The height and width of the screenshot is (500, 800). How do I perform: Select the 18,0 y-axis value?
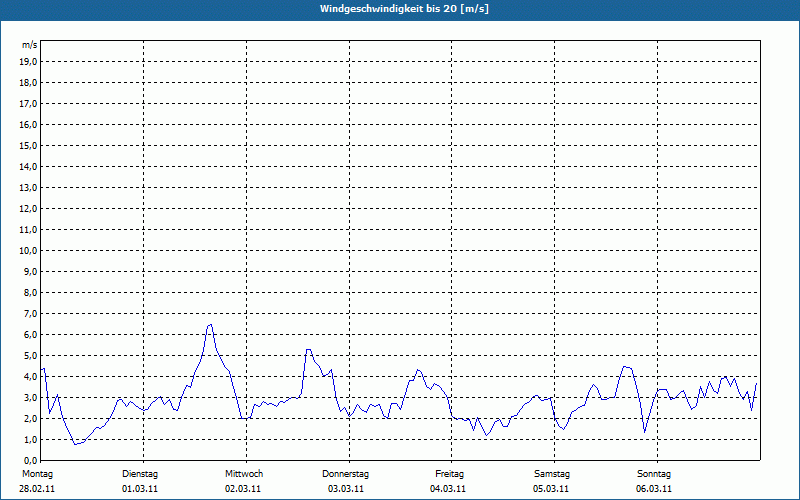[x=29, y=83]
